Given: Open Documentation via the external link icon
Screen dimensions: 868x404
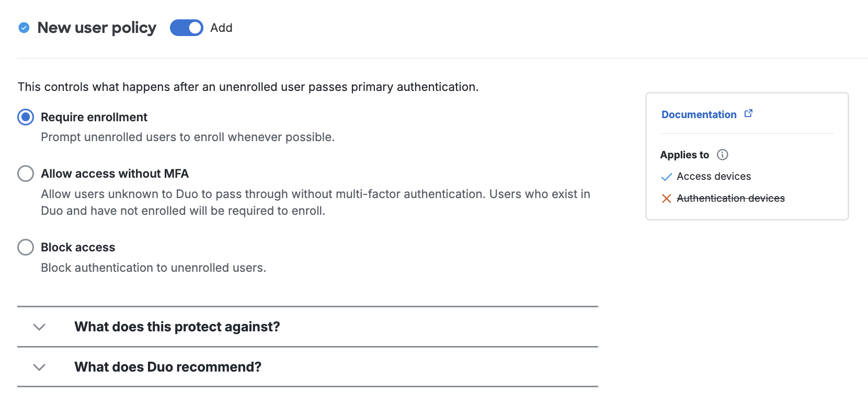Looking at the screenshot, I should pos(749,113).
